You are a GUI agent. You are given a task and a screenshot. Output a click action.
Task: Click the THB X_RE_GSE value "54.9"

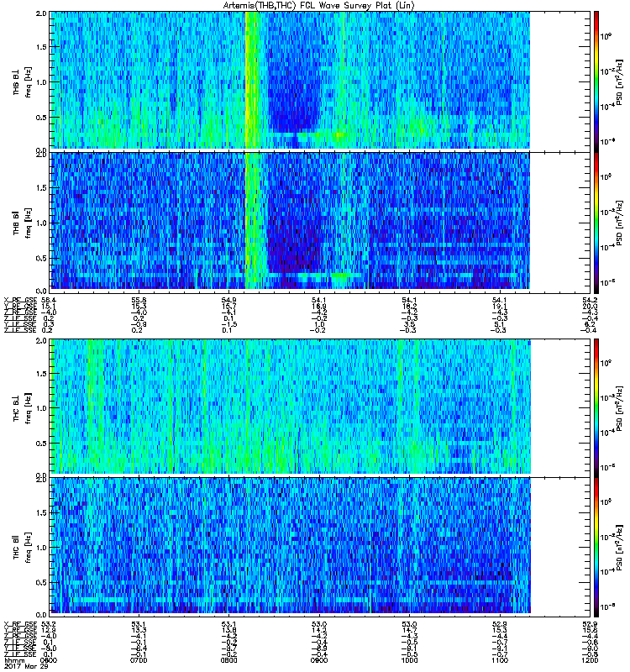(228, 300)
